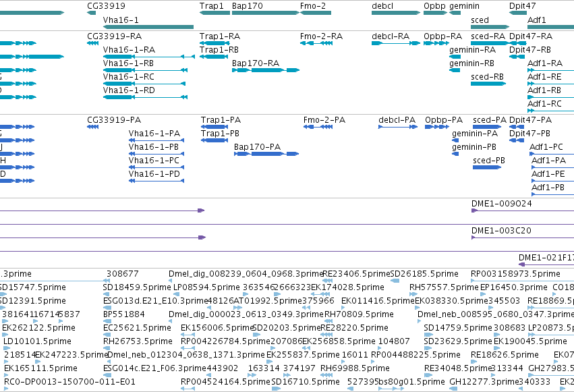Click the Vha16-1 gene bar
The width and height of the screenshot is (574, 392).
click(x=148, y=27)
